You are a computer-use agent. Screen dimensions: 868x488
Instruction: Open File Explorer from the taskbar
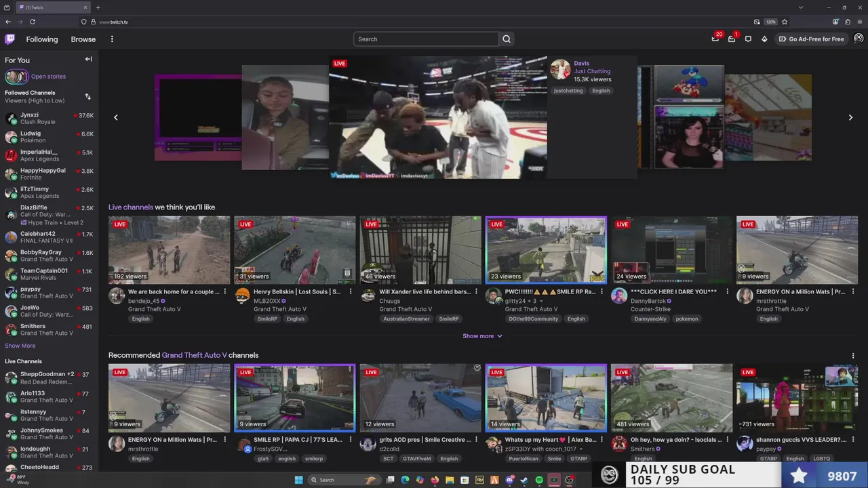pyautogui.click(x=450, y=480)
